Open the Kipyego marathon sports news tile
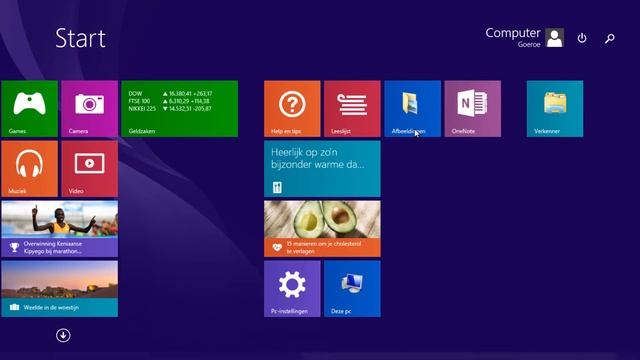The image size is (640, 360). (60, 229)
